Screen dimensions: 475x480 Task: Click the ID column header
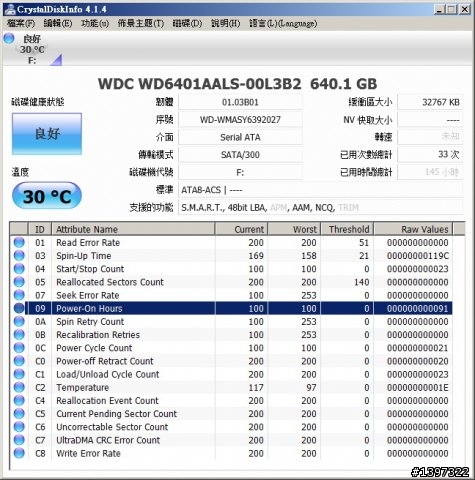(x=40, y=229)
